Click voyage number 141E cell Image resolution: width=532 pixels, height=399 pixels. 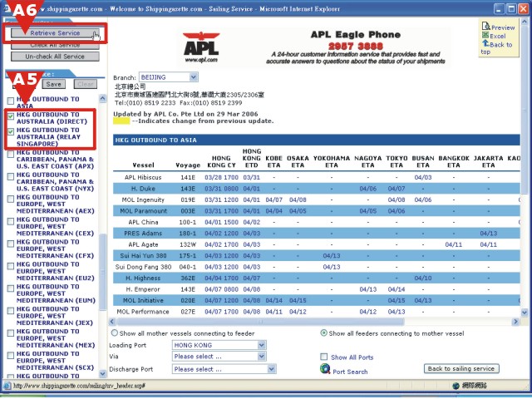click(x=188, y=177)
